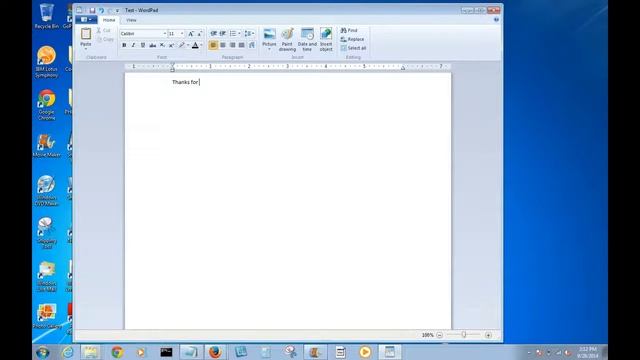Justify the text

242,45
